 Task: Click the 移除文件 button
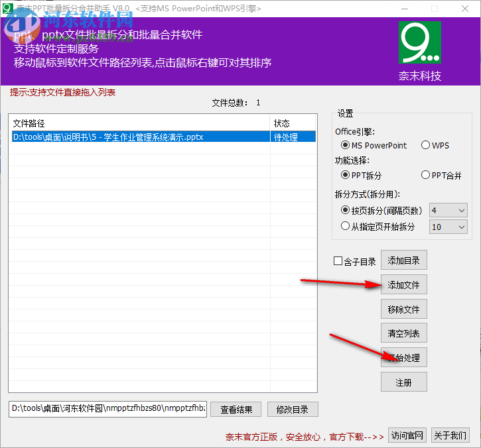click(403, 309)
